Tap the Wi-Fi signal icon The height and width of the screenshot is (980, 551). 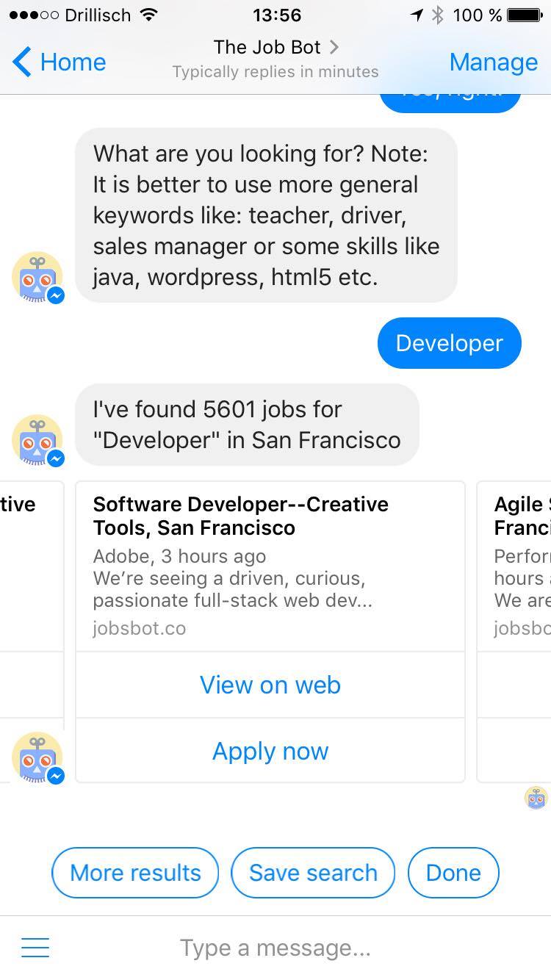[148, 15]
